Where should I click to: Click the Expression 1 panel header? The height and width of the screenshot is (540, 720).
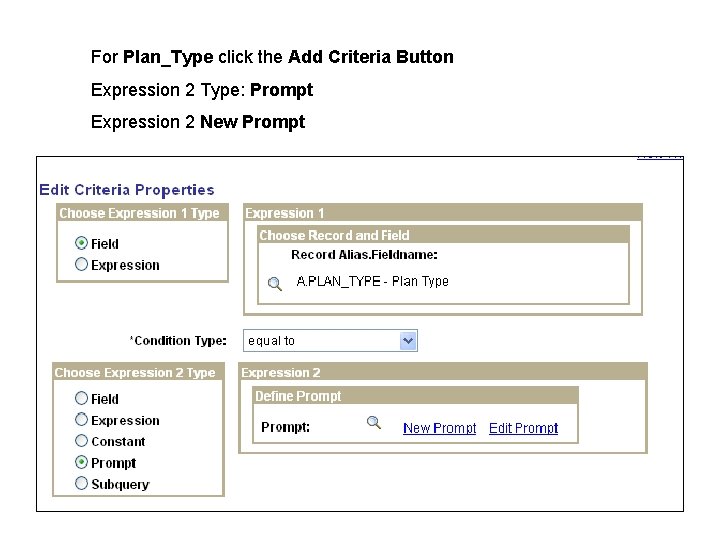[285, 213]
